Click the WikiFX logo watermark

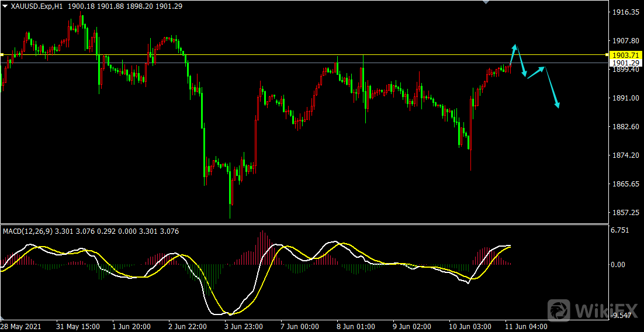click(x=593, y=310)
